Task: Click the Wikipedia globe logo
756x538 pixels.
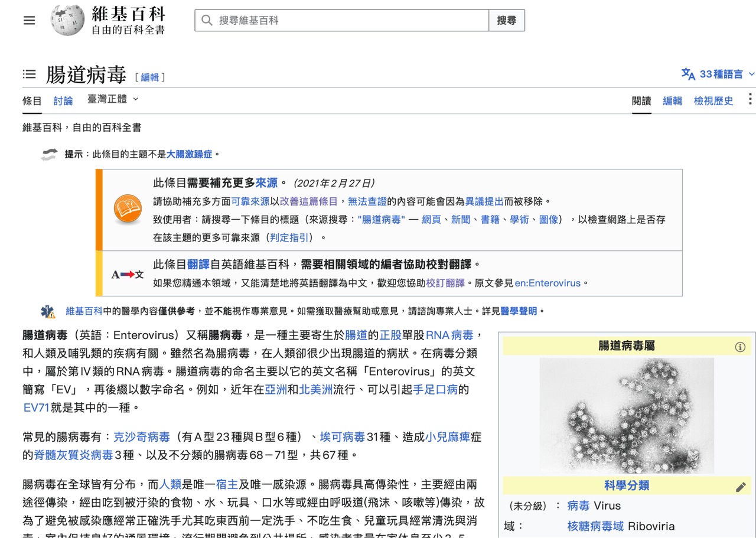Action: 67,20
